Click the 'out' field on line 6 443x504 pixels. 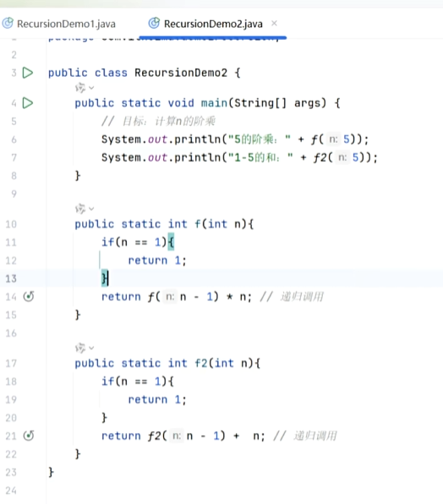pos(157,140)
